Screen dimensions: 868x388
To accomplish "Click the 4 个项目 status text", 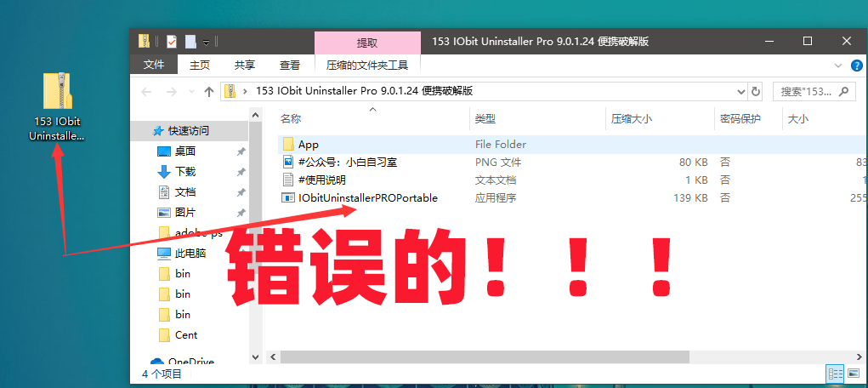I will [162, 374].
